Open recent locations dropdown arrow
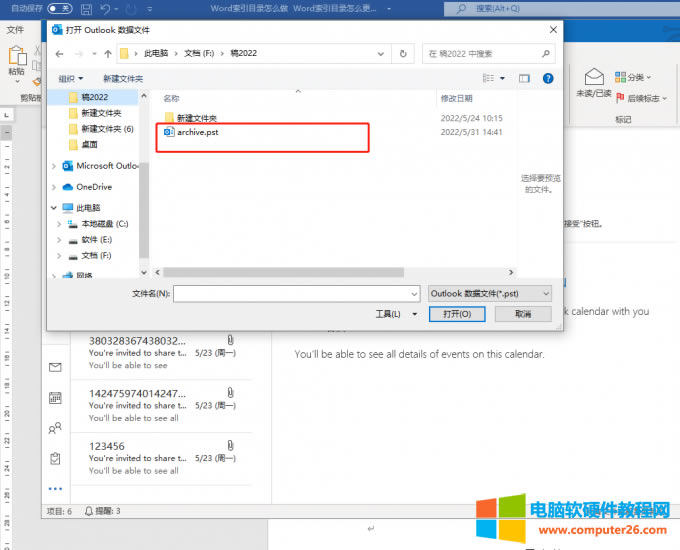 pyautogui.click(x=94, y=54)
